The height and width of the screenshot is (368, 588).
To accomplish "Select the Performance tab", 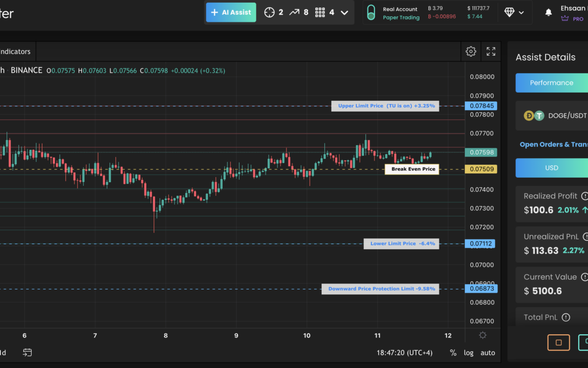I will coord(552,83).
